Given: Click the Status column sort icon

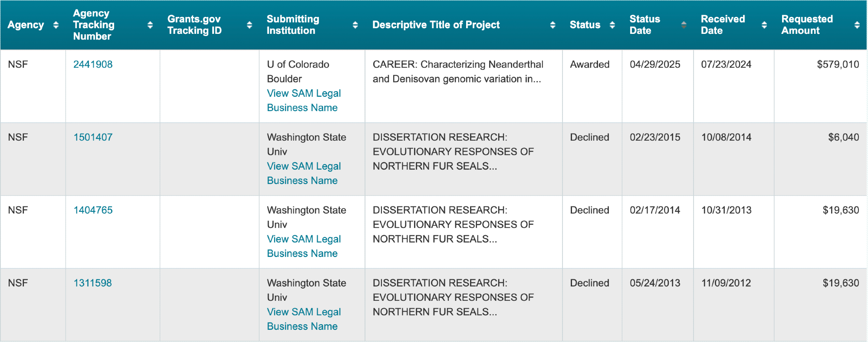Looking at the screenshot, I should click(x=612, y=25).
